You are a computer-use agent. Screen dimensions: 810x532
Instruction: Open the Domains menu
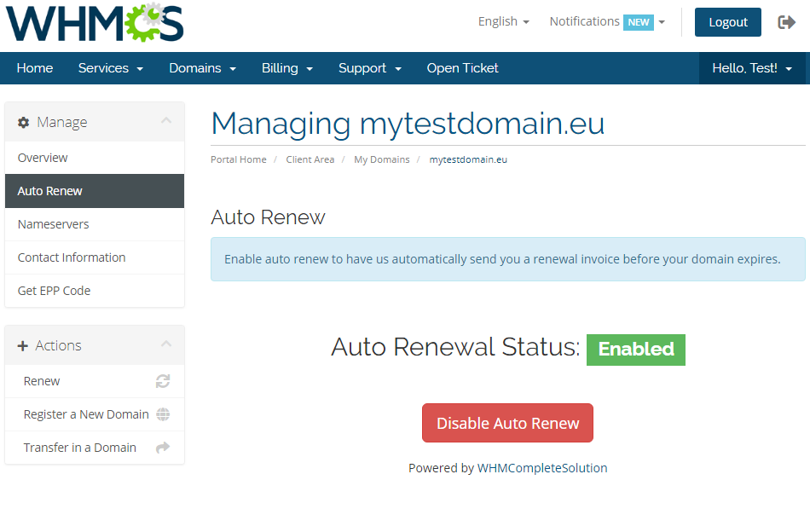tap(203, 68)
